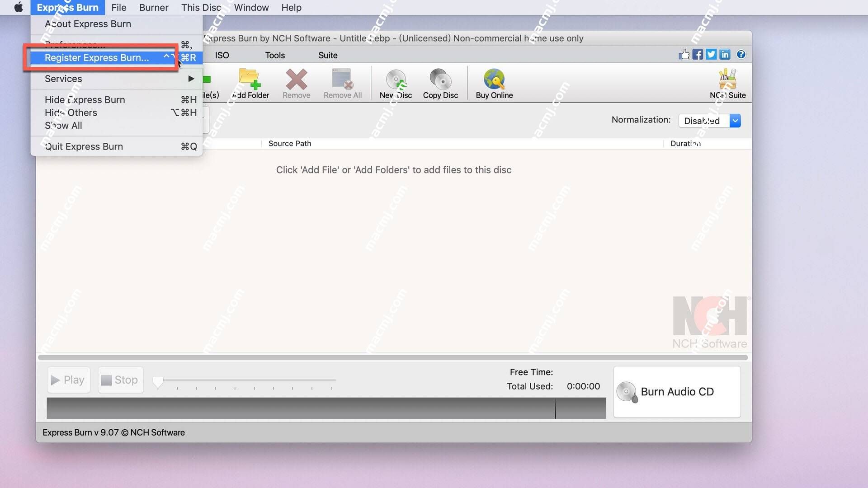
Task: Share on Facebook icon
Action: [x=698, y=55]
